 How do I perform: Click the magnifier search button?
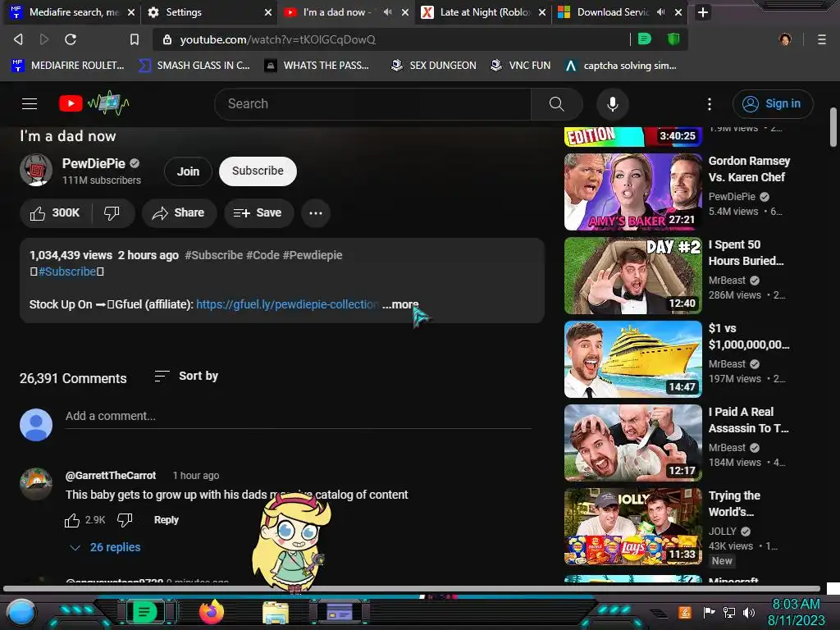tap(557, 104)
